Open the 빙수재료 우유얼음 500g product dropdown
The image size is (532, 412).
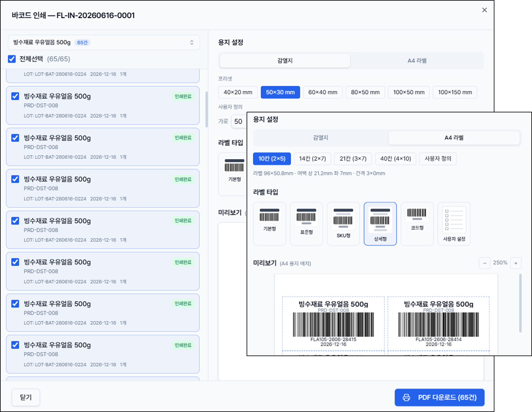(104, 43)
